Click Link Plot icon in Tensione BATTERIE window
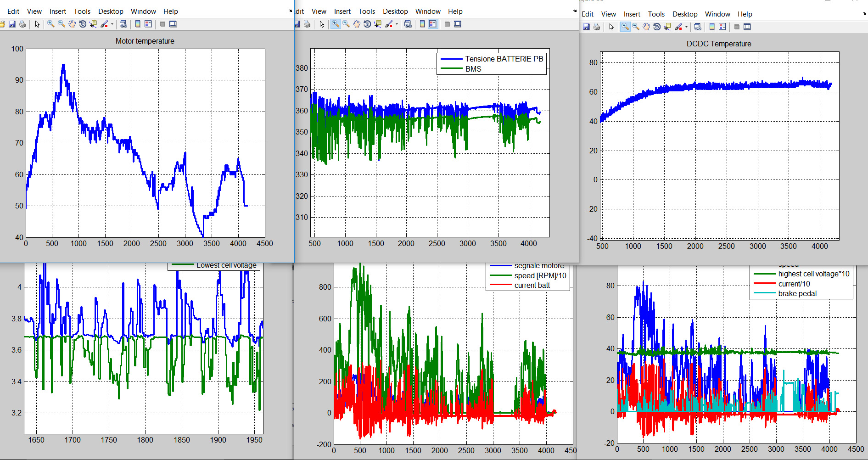The image size is (868, 460). point(408,24)
